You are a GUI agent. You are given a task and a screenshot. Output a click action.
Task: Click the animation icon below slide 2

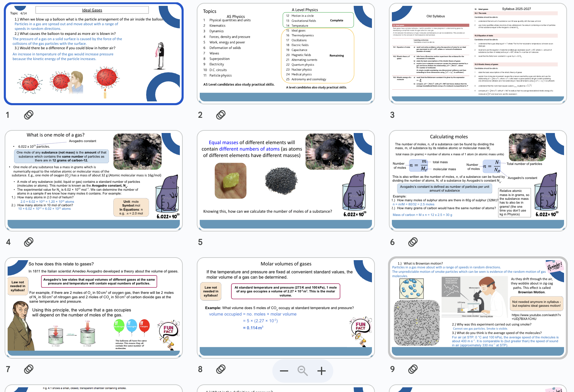(x=221, y=115)
